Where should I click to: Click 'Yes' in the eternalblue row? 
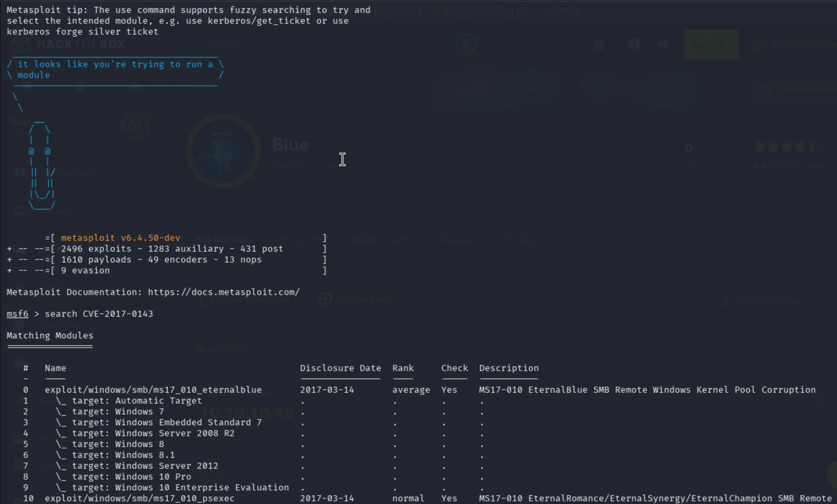tap(449, 390)
